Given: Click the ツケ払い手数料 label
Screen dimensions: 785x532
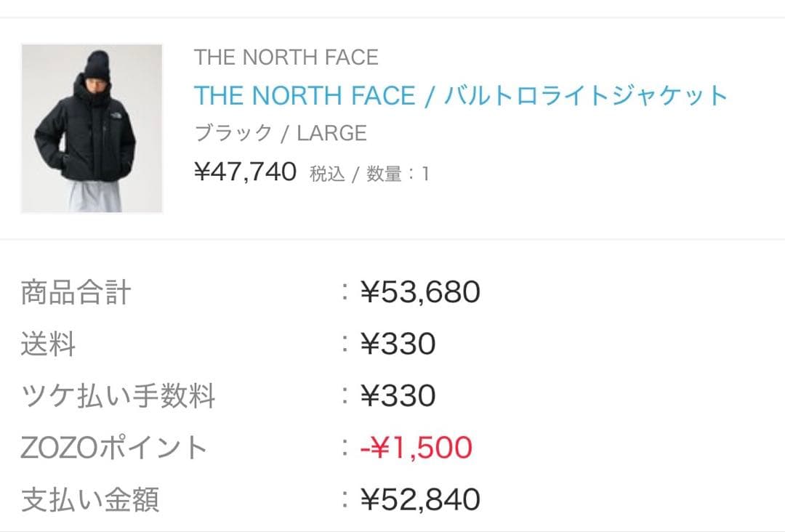Looking at the screenshot, I should [118, 396].
